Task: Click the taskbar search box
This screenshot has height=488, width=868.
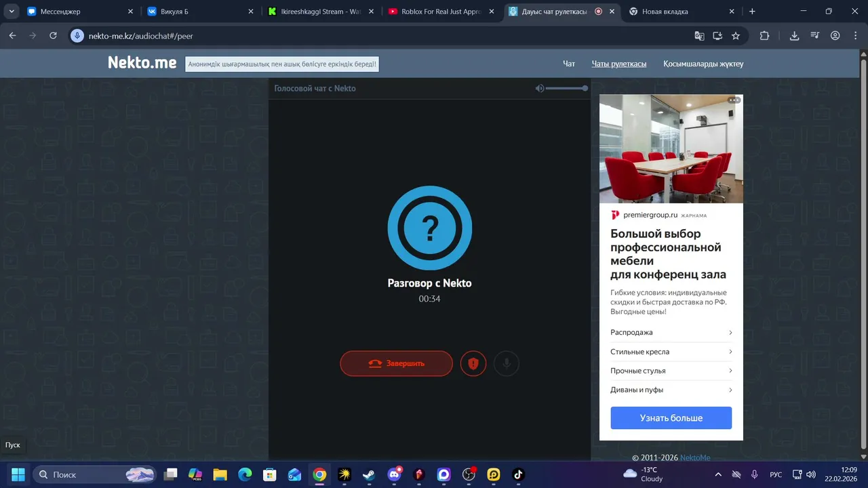Action: 95,474
